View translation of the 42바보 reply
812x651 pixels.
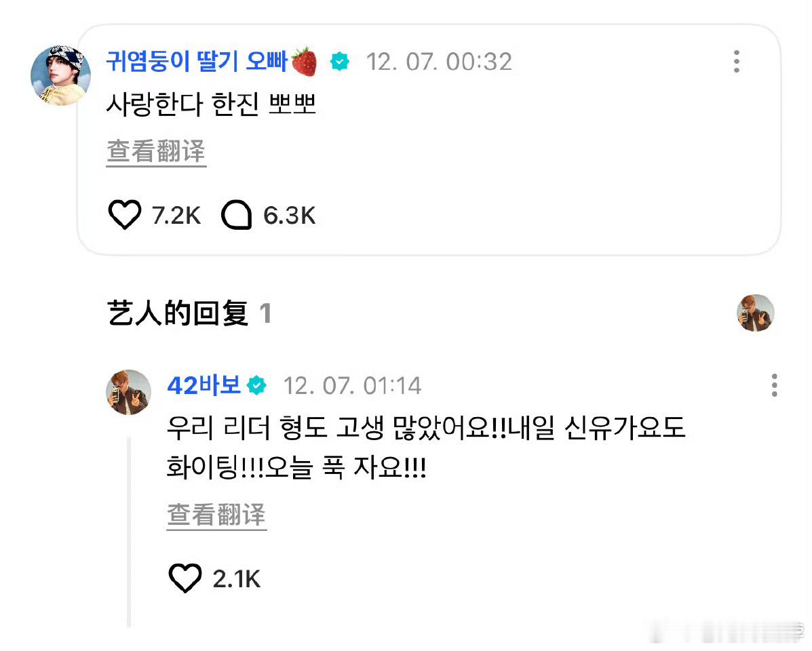pyautogui.click(x=216, y=515)
